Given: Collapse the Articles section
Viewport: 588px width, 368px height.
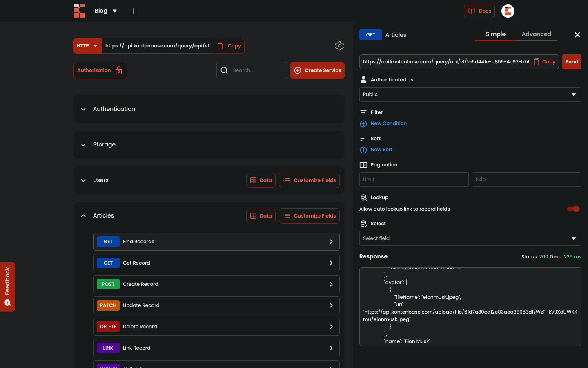Looking at the screenshot, I should [x=83, y=216].
